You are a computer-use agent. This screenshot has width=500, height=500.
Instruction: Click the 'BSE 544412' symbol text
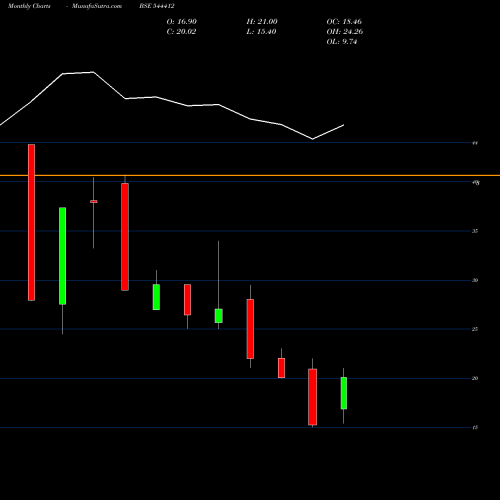click(157, 6)
